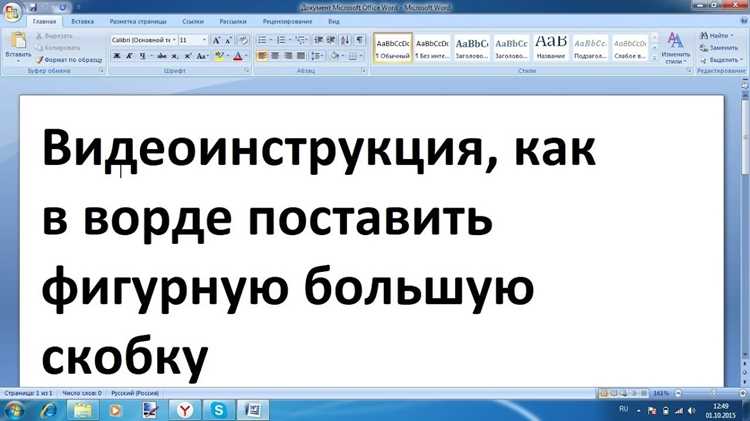750x421 pixels.
Task: Click the Sort (A-Z) icon
Action: click(x=345, y=40)
